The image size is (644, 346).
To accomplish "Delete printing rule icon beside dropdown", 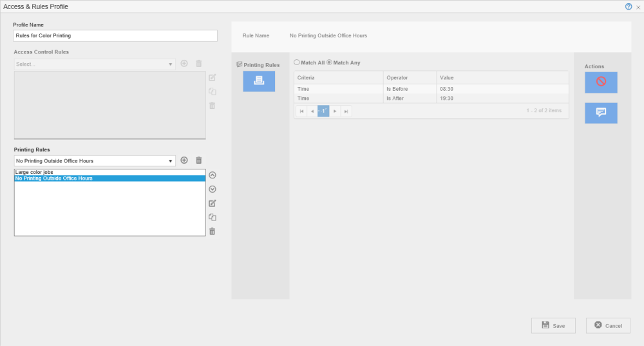I will pyautogui.click(x=199, y=160).
